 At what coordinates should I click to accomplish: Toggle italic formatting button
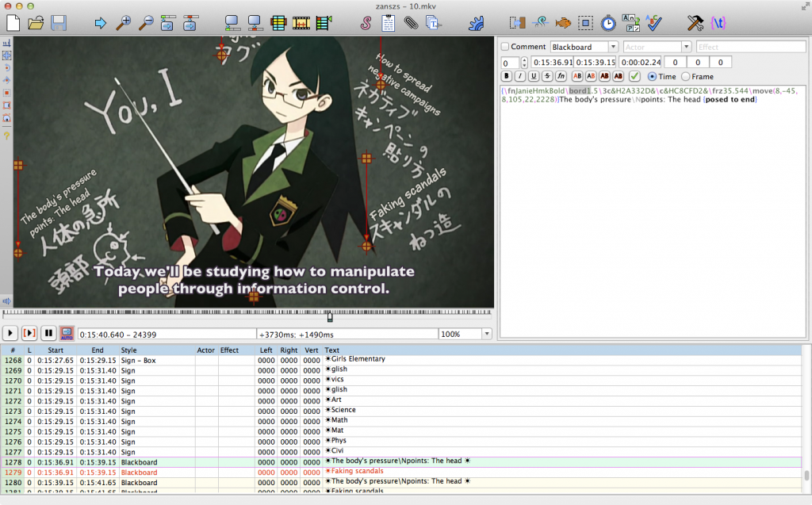click(x=520, y=77)
